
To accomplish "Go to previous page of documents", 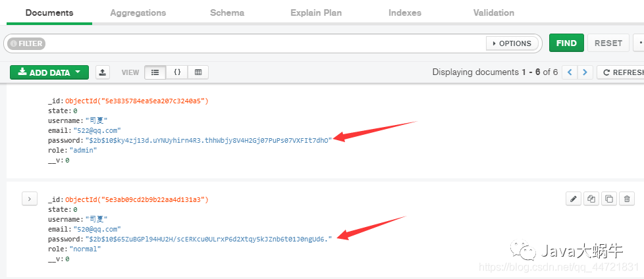I will 570,72.
